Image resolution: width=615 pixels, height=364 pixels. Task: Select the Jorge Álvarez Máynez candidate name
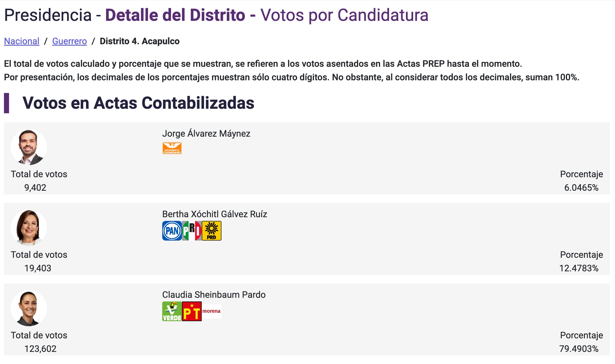[x=206, y=134]
